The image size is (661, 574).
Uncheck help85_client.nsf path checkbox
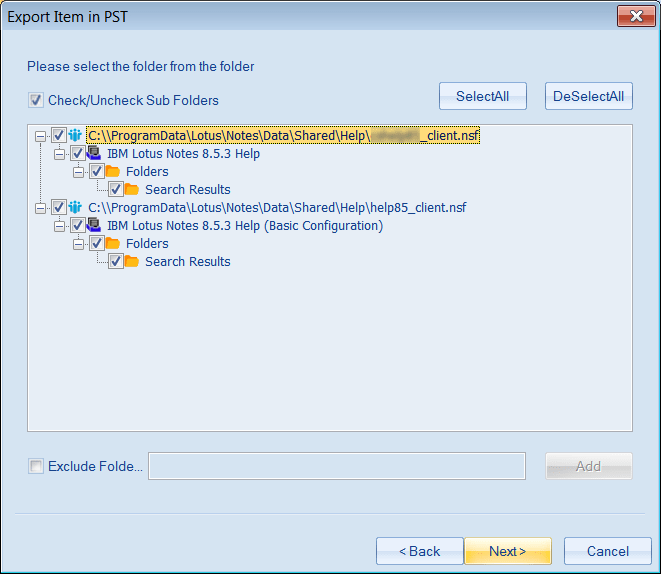[59, 207]
